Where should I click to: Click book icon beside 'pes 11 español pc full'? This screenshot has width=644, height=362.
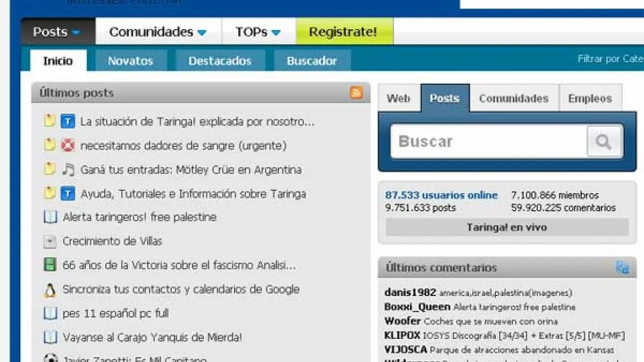pos(50,313)
